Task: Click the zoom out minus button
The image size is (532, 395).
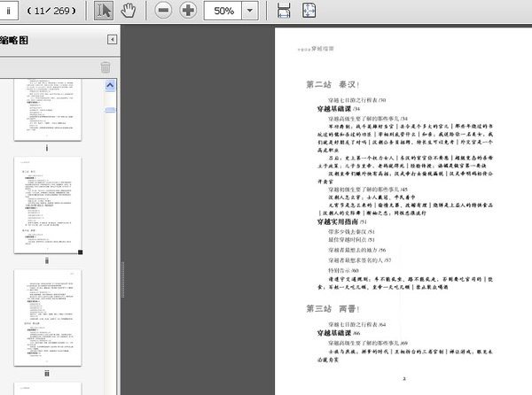Action: [163, 11]
